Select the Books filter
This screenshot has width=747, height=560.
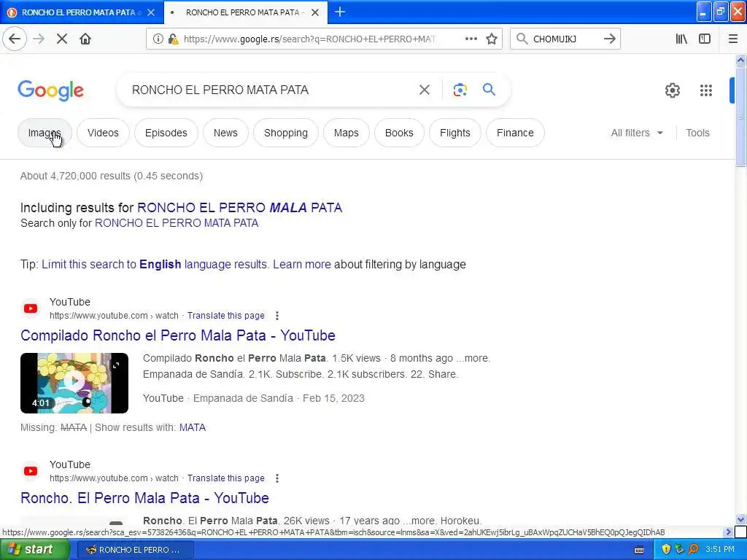click(x=399, y=133)
